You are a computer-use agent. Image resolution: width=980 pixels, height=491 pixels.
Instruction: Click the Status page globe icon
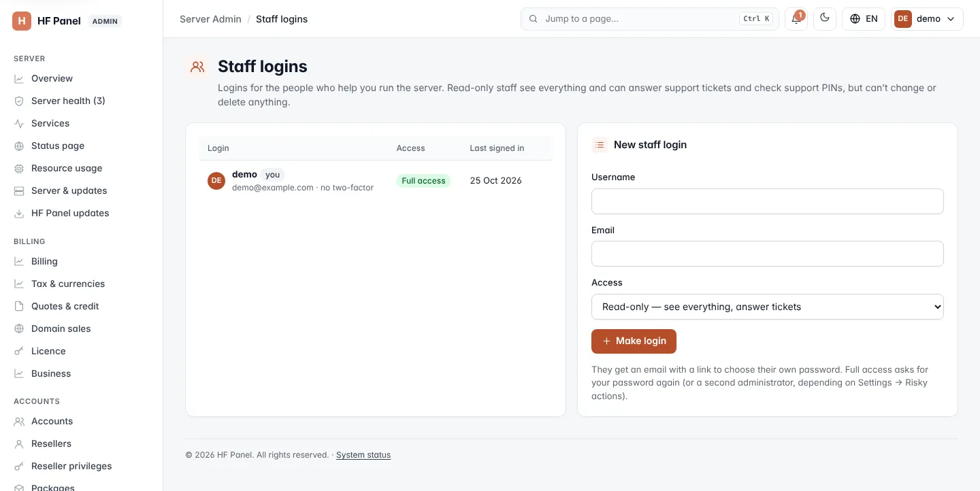coord(19,146)
